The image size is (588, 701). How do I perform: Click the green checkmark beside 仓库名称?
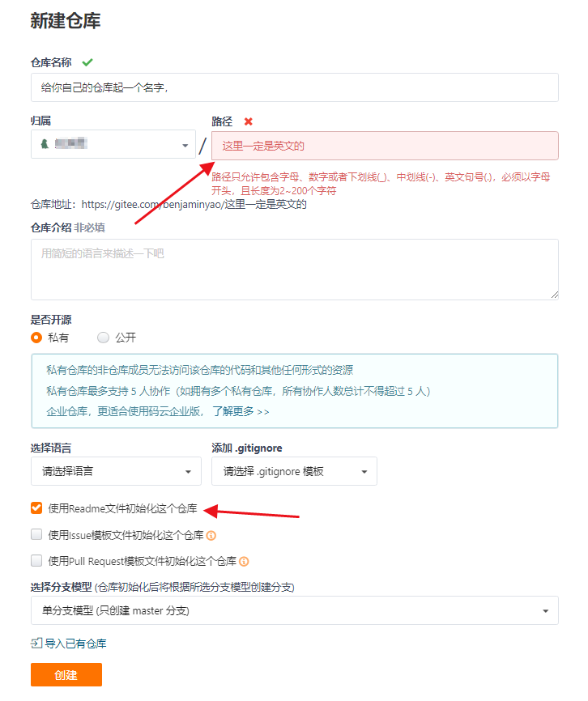pyautogui.click(x=87, y=62)
